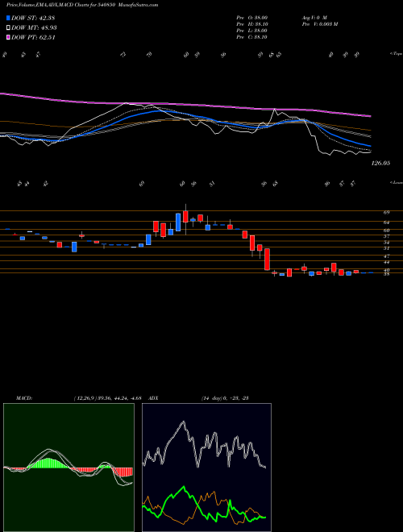
Task: Click the blue DOW ST legend swatch
Action: click(x=8, y=18)
